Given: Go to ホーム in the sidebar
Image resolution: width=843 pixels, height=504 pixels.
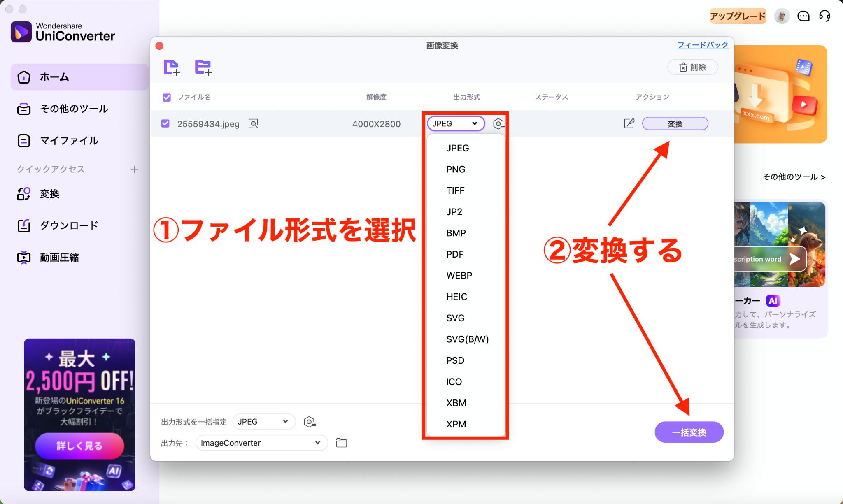Looking at the screenshot, I should [79, 77].
